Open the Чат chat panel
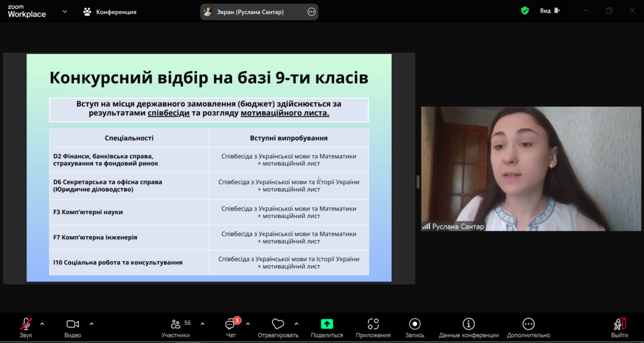This screenshot has width=644, height=343. point(231,327)
